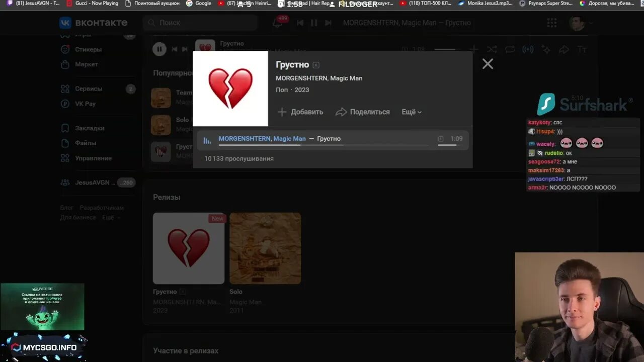644x362 pixels.
Task: Click Поделиться to share the album
Action: point(363,112)
